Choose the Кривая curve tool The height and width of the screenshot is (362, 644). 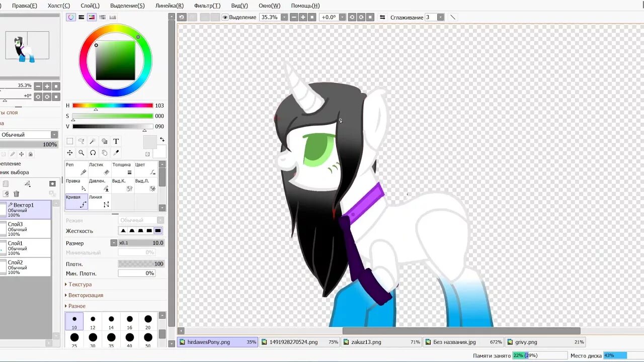click(76, 201)
